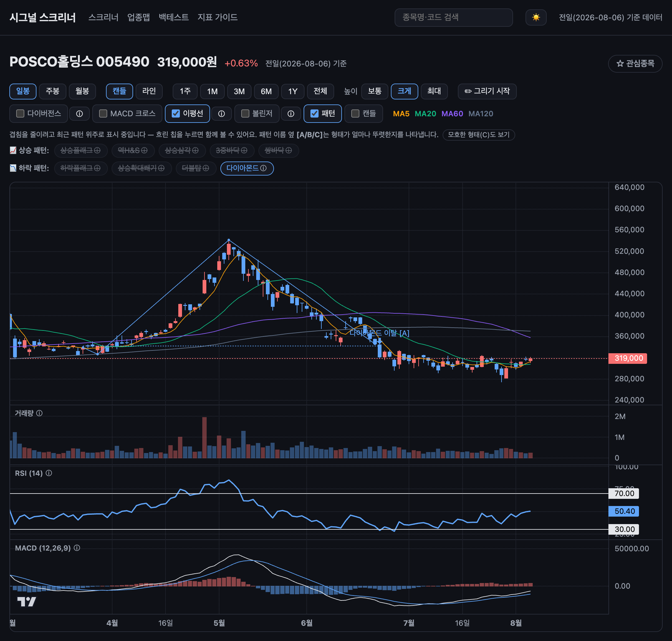Click the green MA20 legend label

(x=425, y=114)
